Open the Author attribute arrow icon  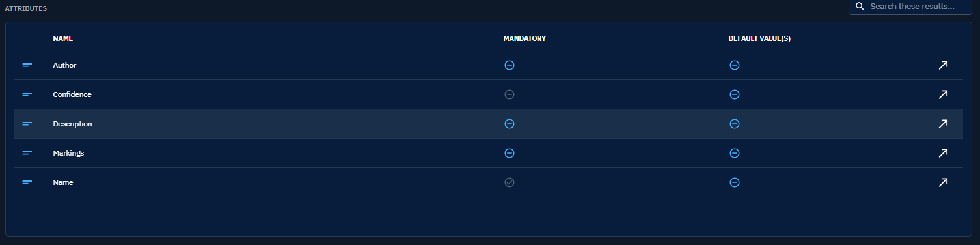pos(943,65)
